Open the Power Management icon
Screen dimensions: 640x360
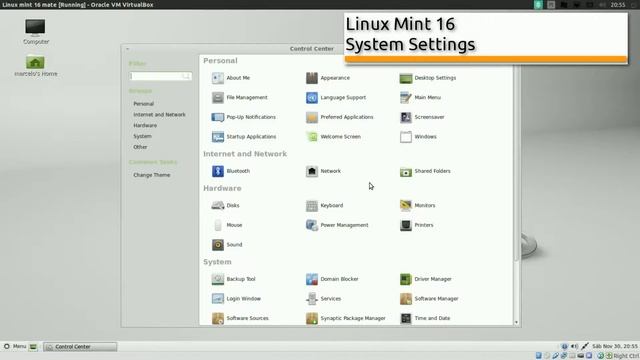[312, 225]
